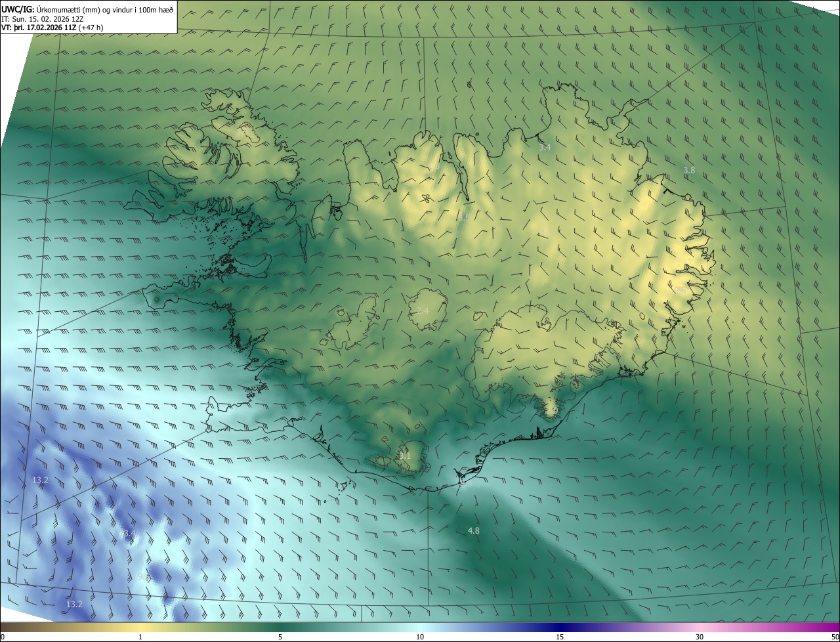Click the 'VT: þri. 17.02.2026 11Z' line
The image size is (840, 642).
pyautogui.click(x=52, y=28)
